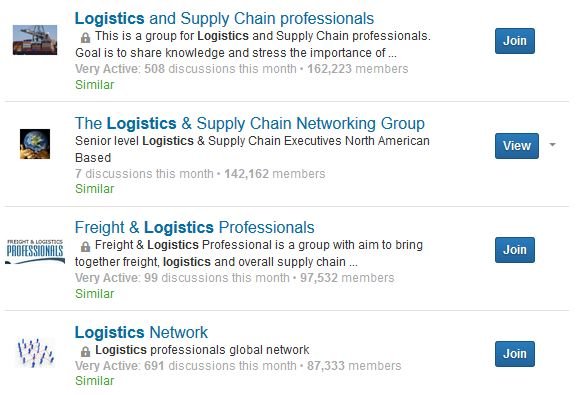The image size is (578, 395).
Task: Click the cargo ship group logo thumbnail
Action: (35, 40)
